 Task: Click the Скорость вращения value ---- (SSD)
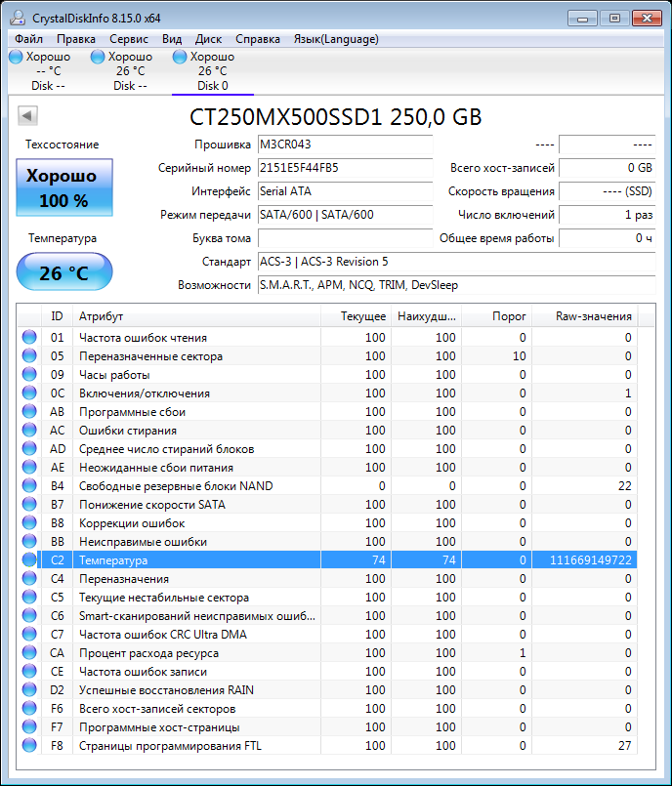pos(607,191)
